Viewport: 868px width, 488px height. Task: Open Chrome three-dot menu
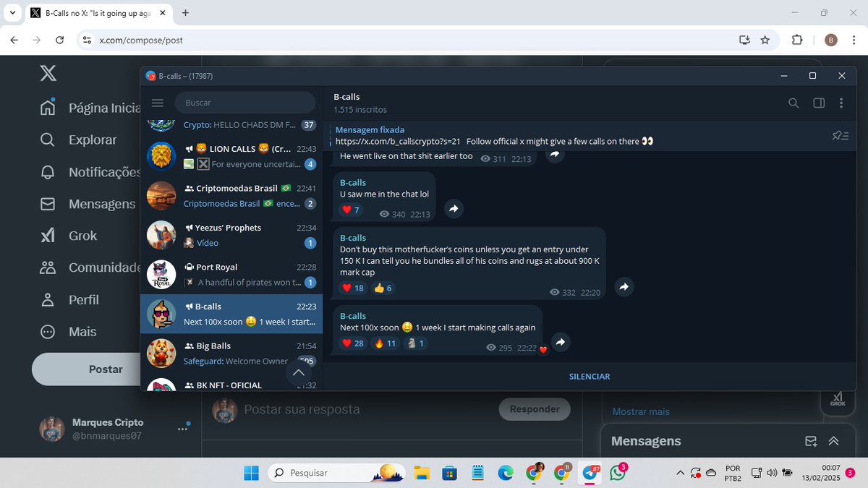coord(854,40)
